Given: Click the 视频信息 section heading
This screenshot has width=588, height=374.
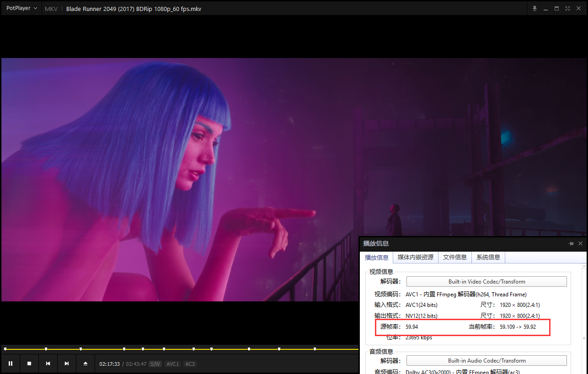Looking at the screenshot, I should pyautogui.click(x=381, y=272).
